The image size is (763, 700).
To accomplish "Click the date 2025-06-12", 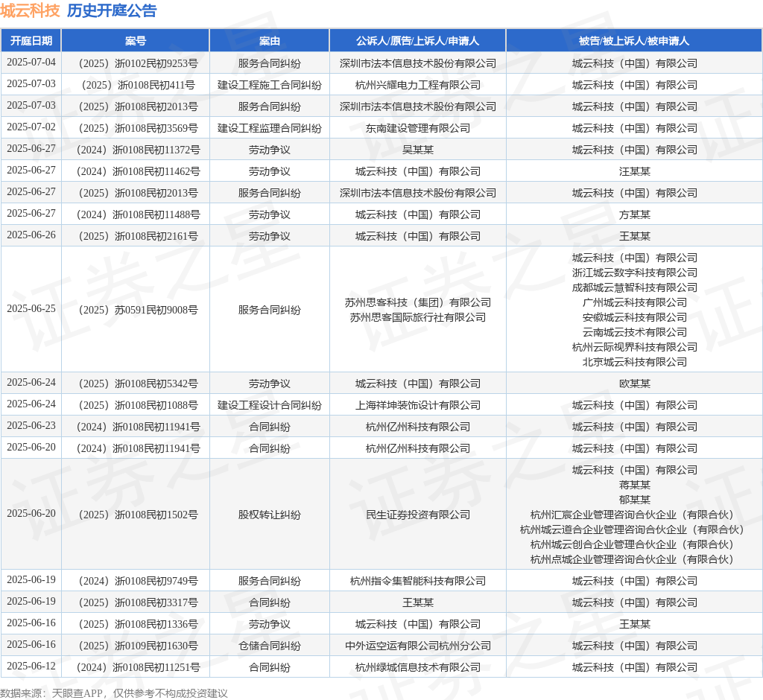I will click(x=31, y=666).
